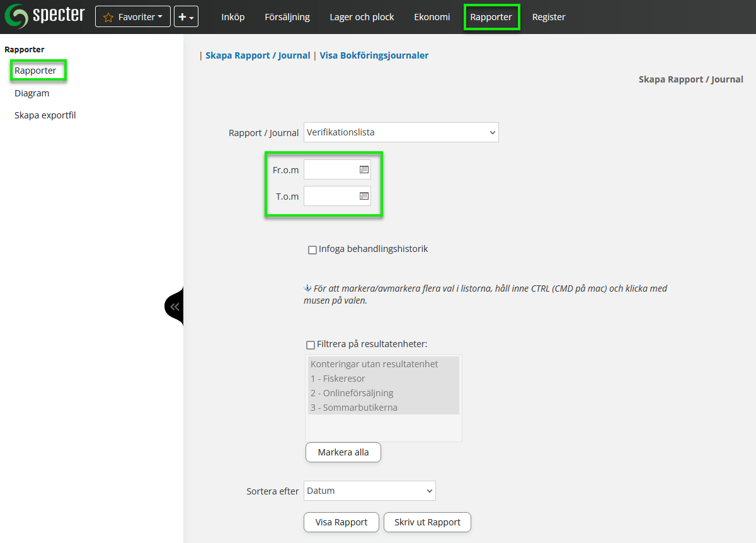The image size is (756, 543).
Task: Toggle Filtrera på resultatenheter checkbox
Action: (x=311, y=345)
